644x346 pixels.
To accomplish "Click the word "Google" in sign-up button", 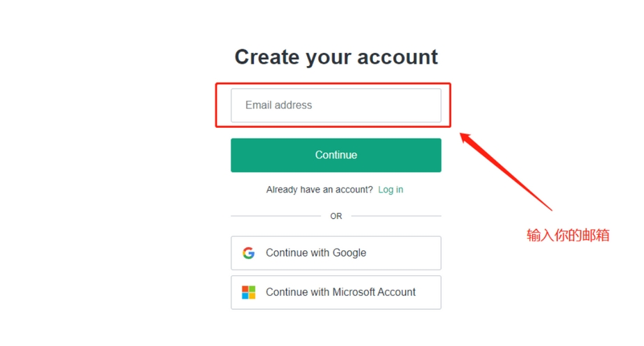I will (x=349, y=253).
